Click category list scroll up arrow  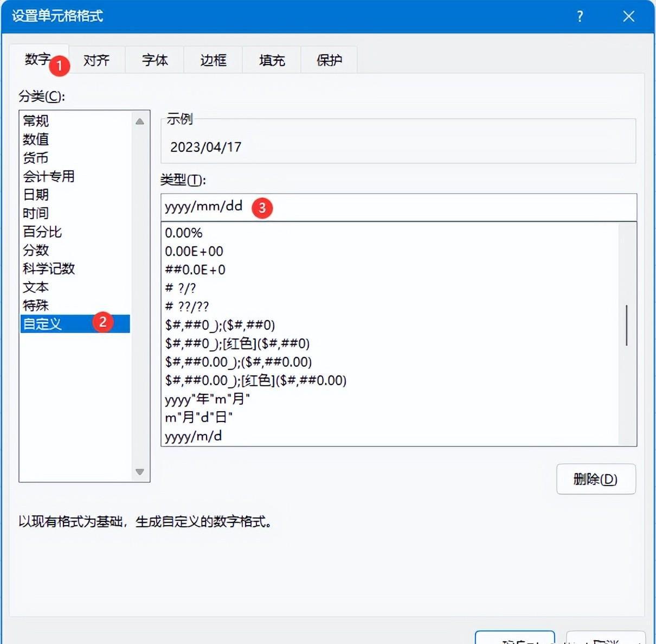coord(140,121)
